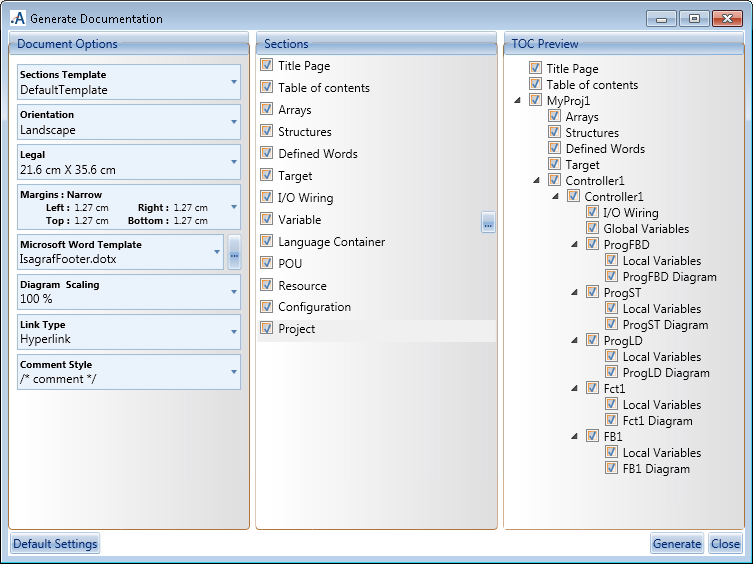Toggle Local Variables checkbox under ProgST
Screen dimensions: 753x564
coord(611,308)
